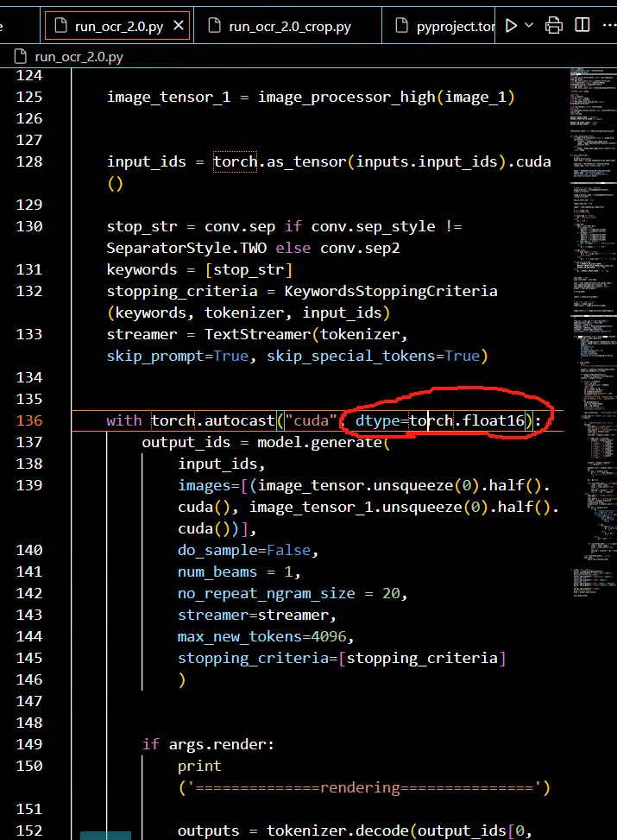
Task: Switch to the run_ocr_2.0_crop.py tab
Action: (289, 27)
